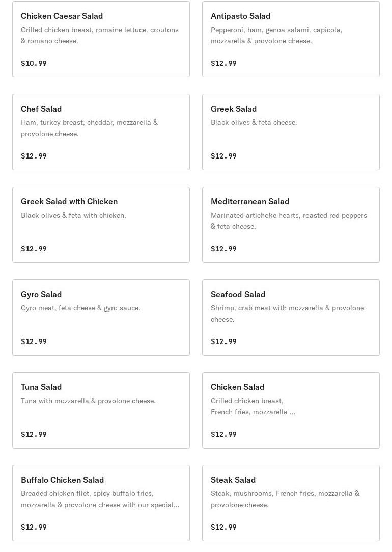Click the Gyro Salad description text
Viewport: 392px width, 552px height.
80,308
